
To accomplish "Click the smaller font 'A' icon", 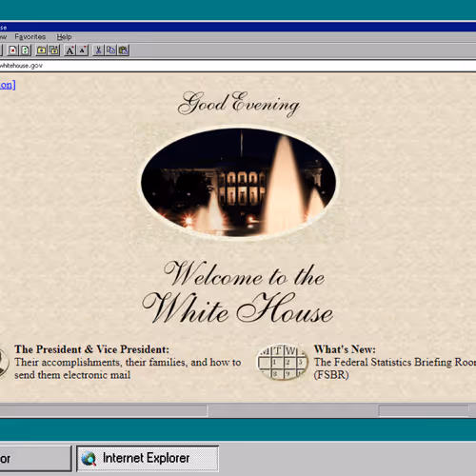I will [82, 50].
